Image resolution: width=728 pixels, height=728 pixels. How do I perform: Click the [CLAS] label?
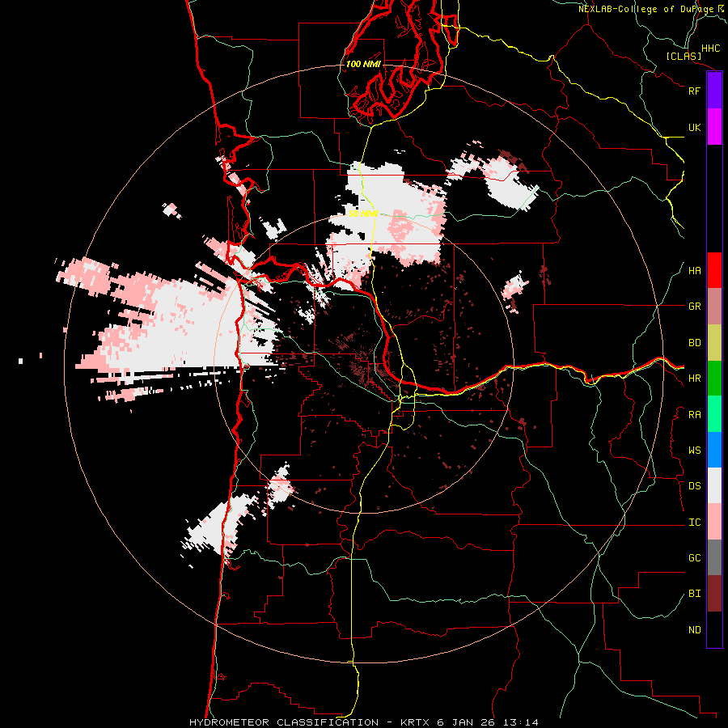[684, 56]
